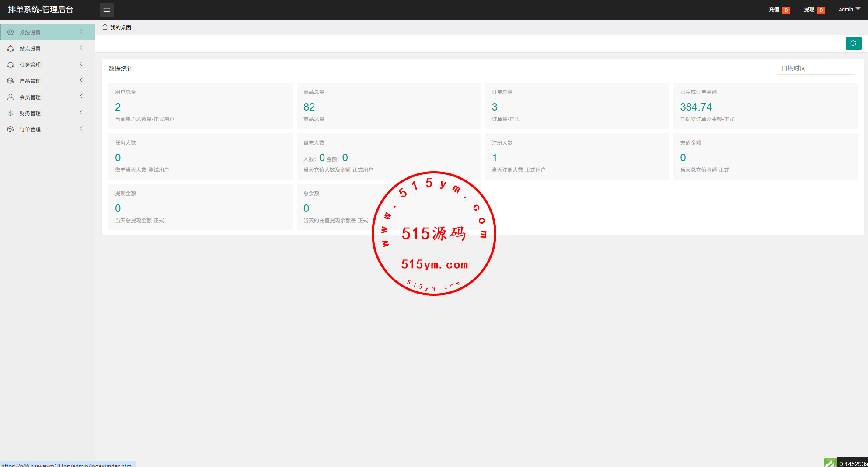
Task: Click the green refresh icon button
Action: (x=853, y=43)
